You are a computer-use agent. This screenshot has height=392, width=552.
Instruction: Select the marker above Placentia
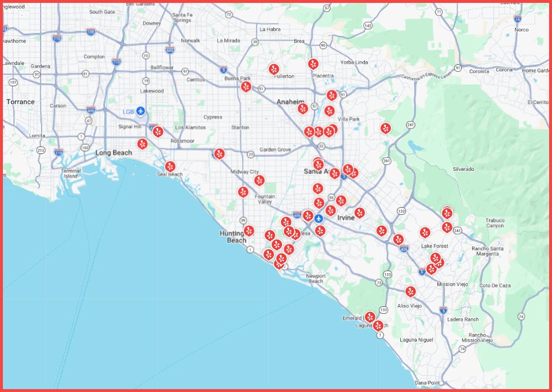[313, 64]
